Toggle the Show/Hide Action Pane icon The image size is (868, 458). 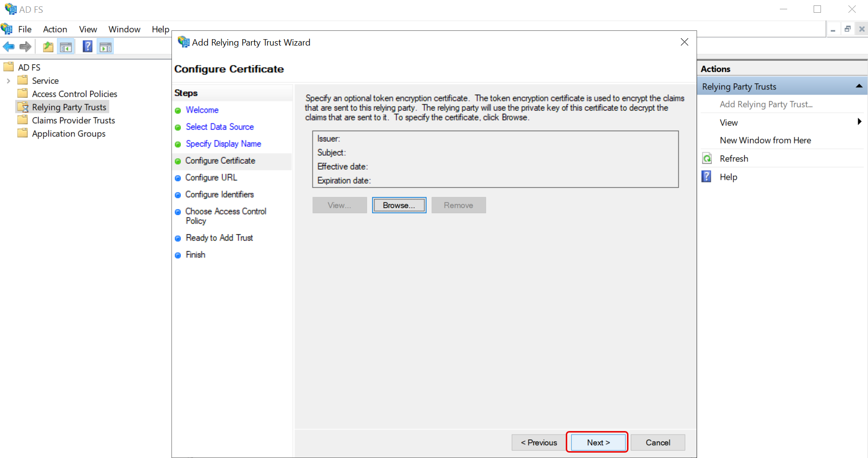(x=105, y=46)
